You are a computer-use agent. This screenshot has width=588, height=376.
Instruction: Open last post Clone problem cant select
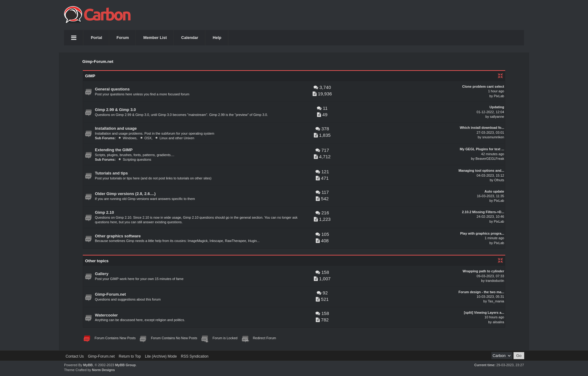(x=483, y=86)
